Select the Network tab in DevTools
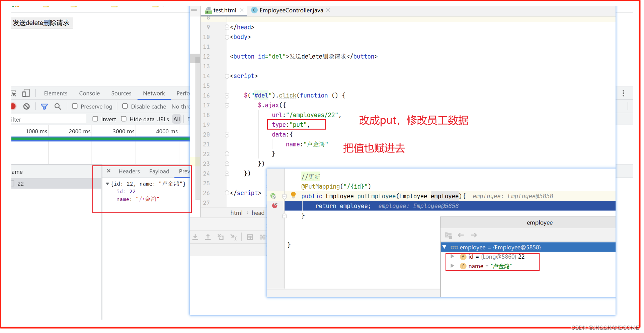 [154, 93]
